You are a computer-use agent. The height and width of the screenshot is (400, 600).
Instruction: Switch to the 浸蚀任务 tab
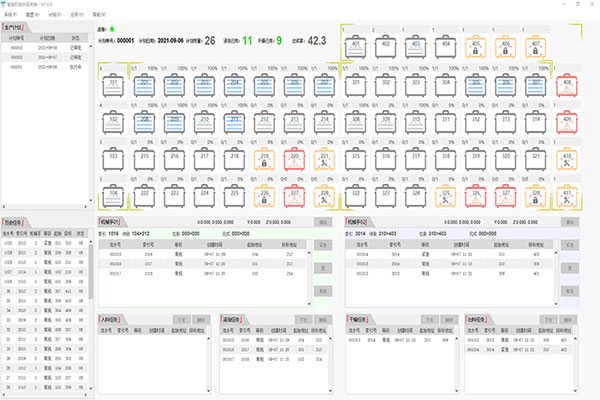pos(232,319)
